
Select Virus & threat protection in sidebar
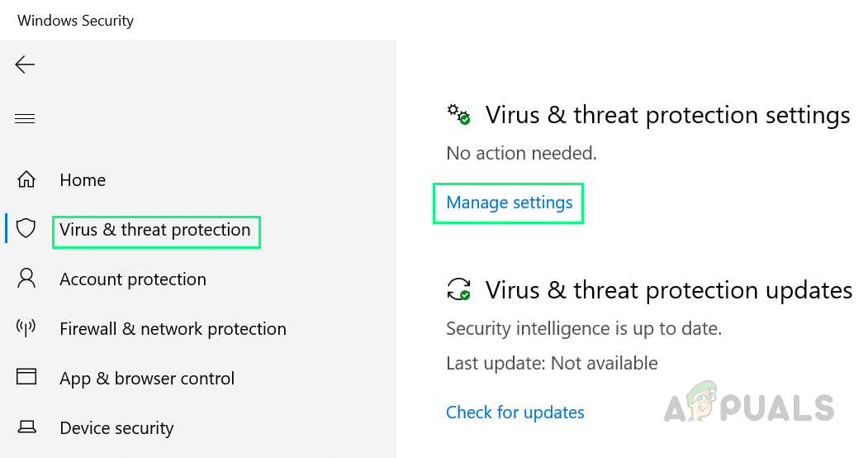point(155,230)
